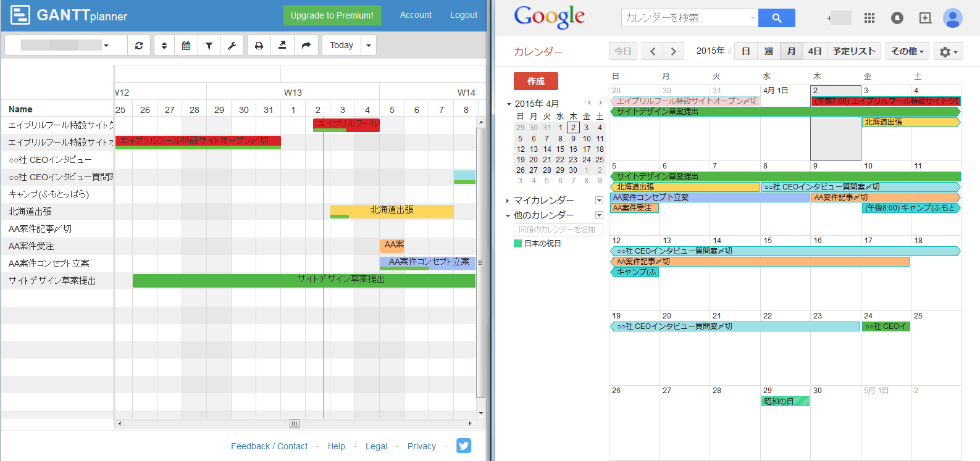Go to next month in Google Calendar
Image resolution: width=980 pixels, height=461 pixels.
(674, 51)
